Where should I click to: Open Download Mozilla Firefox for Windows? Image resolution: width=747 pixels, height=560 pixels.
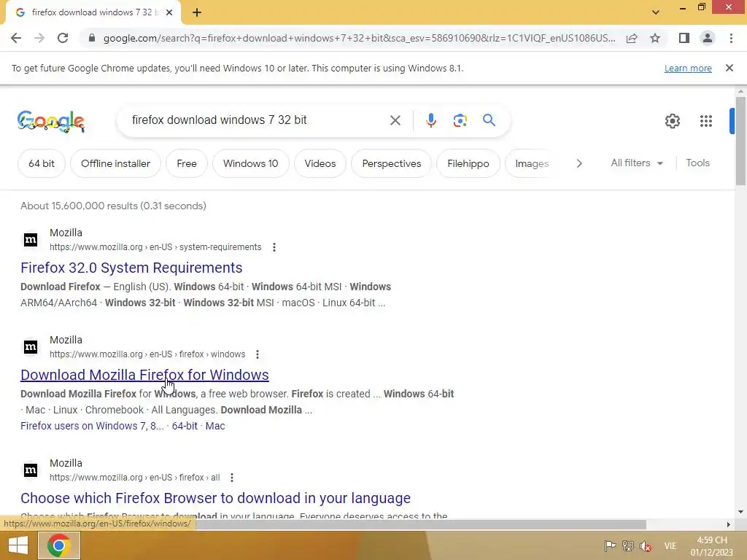point(145,375)
